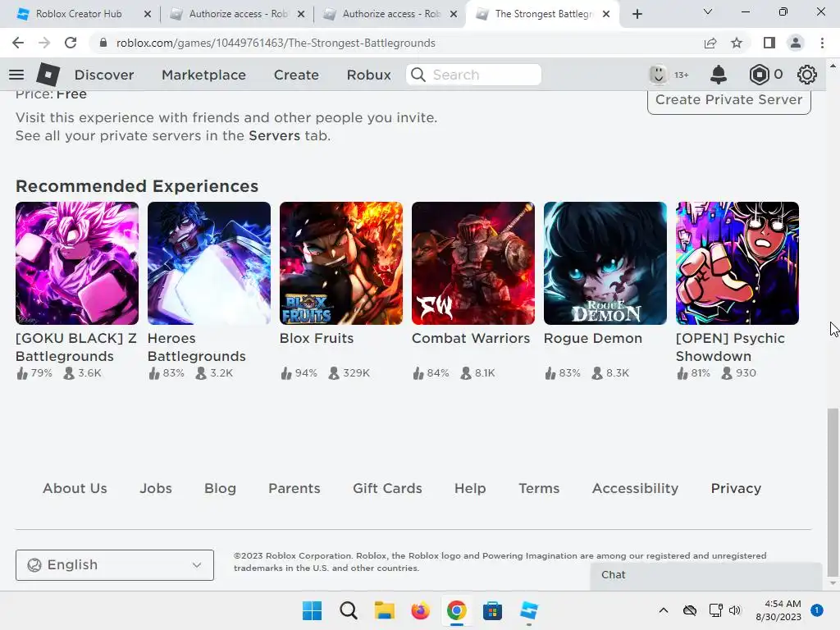Open the avatar profile icon
Image resolution: width=840 pixels, height=630 pixels.
tap(658, 75)
